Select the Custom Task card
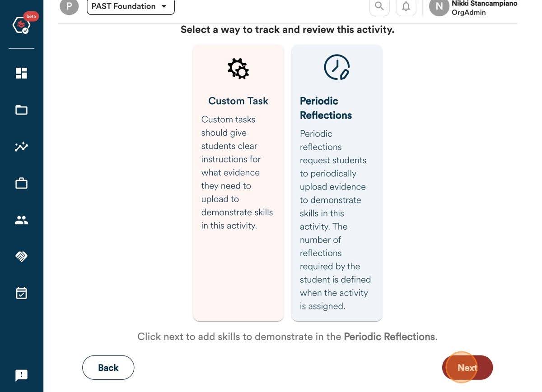This screenshot has height=392, width=542. (x=238, y=183)
